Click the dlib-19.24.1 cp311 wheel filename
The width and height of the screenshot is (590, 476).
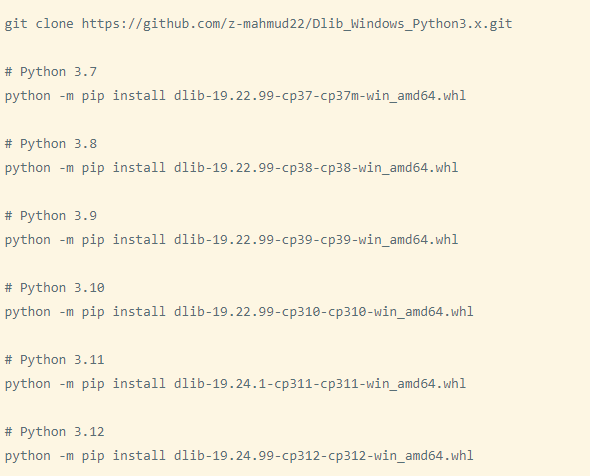coord(320,384)
